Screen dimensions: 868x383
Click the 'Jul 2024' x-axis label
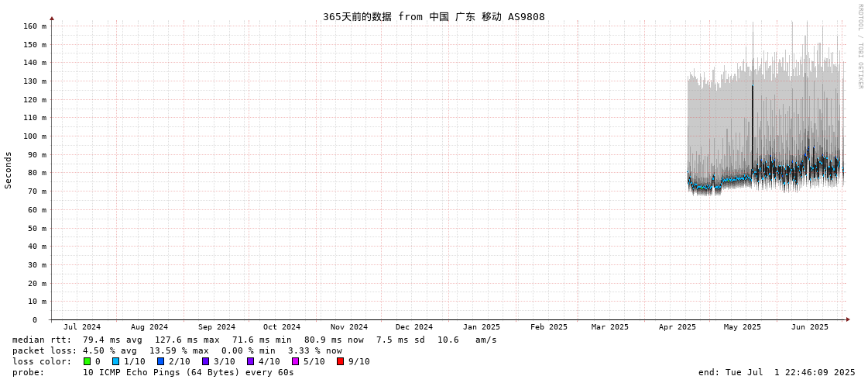(82, 327)
